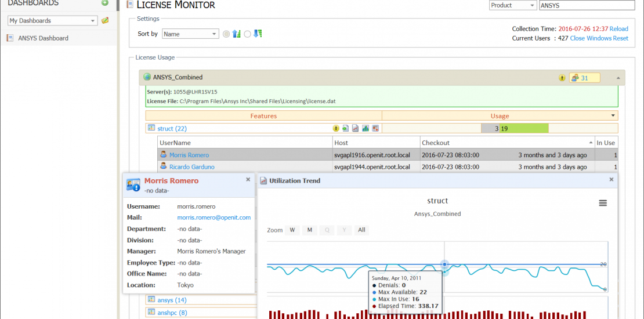This screenshot has height=319, width=644.
Task: Click the Reload link
Action: click(x=618, y=29)
